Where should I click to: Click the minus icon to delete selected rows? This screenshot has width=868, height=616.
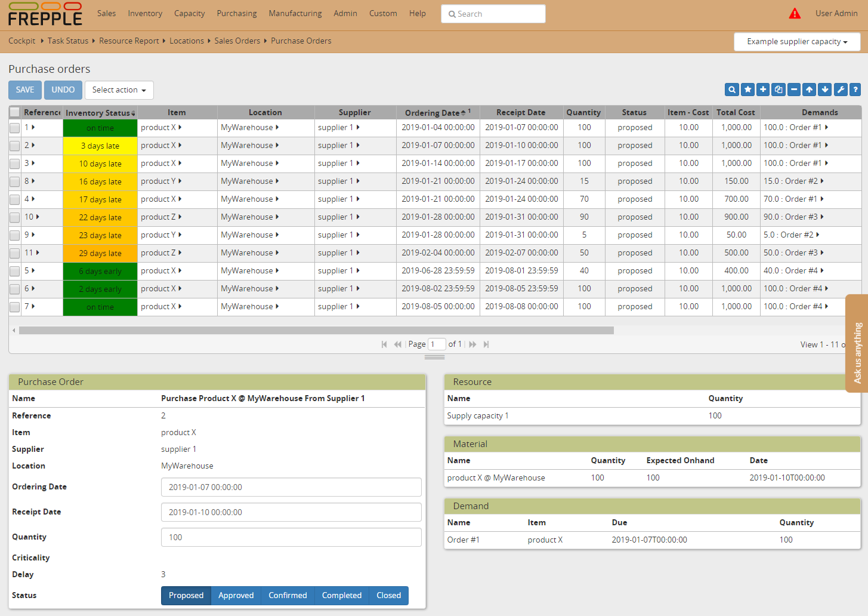(793, 89)
